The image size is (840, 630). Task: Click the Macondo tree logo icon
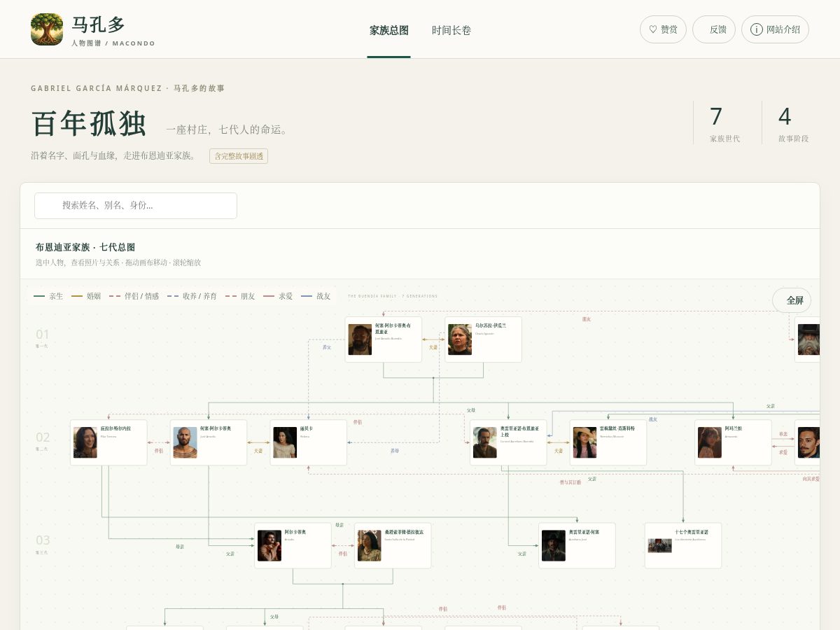click(x=47, y=29)
